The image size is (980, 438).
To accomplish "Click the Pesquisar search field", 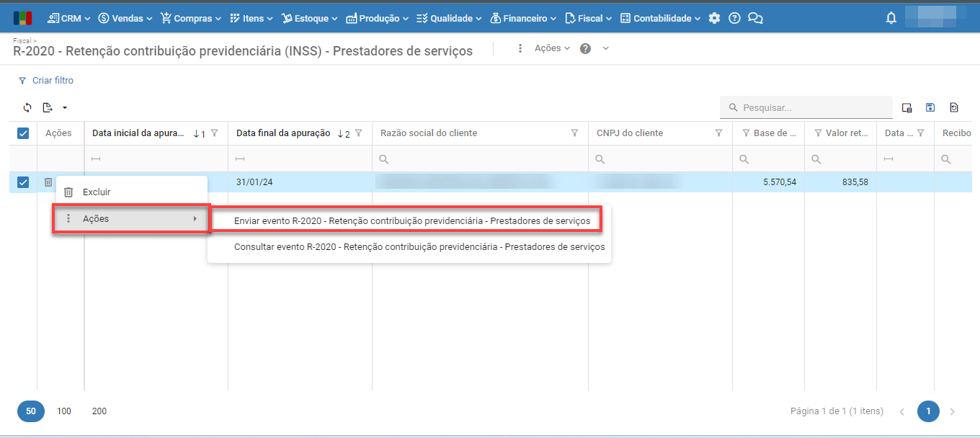I will tap(806, 107).
